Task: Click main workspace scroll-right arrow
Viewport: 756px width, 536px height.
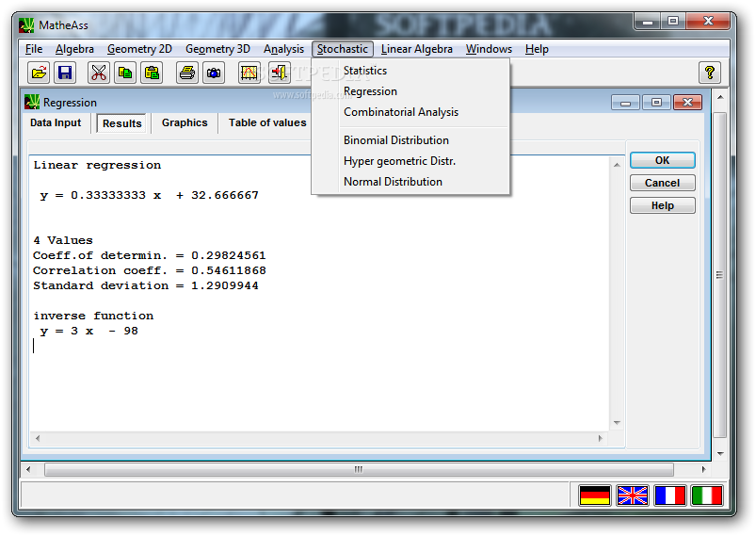Action: click(x=703, y=469)
